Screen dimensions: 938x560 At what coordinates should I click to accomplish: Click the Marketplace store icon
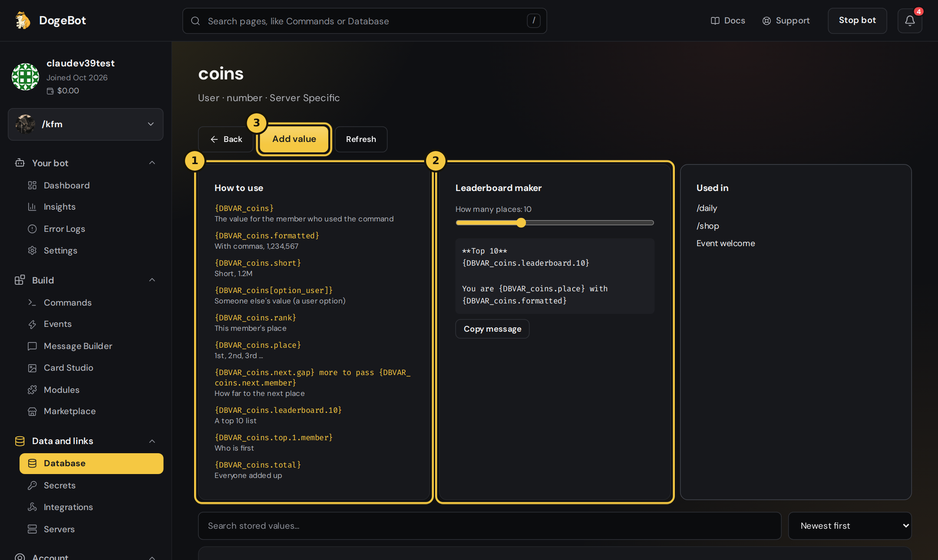point(32,412)
